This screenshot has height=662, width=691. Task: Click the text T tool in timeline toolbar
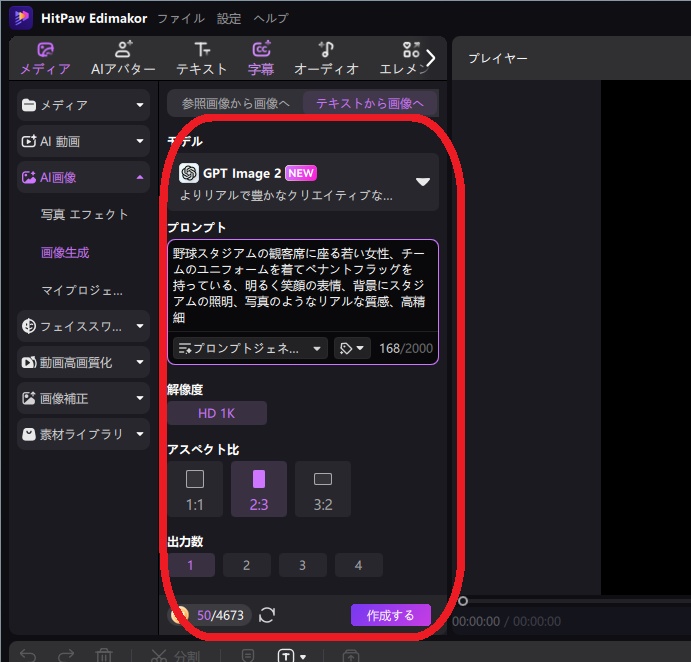pyautogui.click(x=286, y=656)
